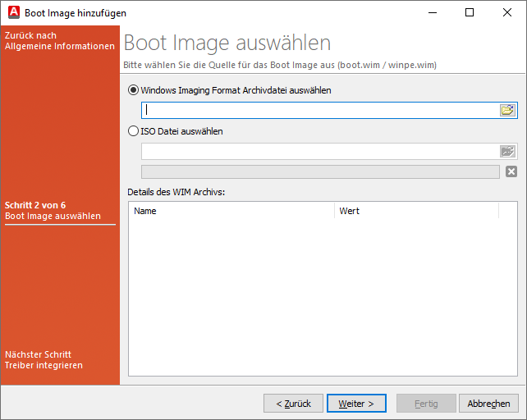
Task: Click current step Boot Image auswählen in sidebar
Action: pyautogui.click(x=53, y=216)
